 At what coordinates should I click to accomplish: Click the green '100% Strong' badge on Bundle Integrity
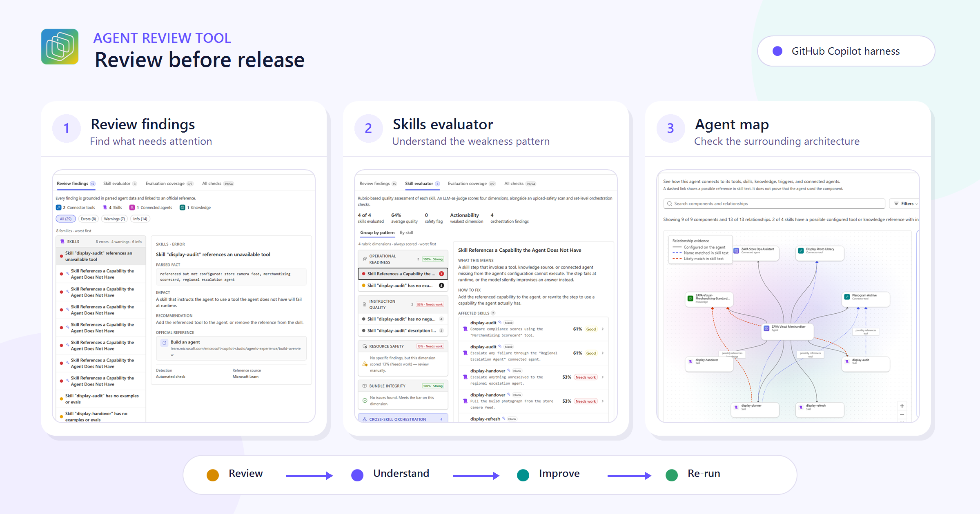433,386
